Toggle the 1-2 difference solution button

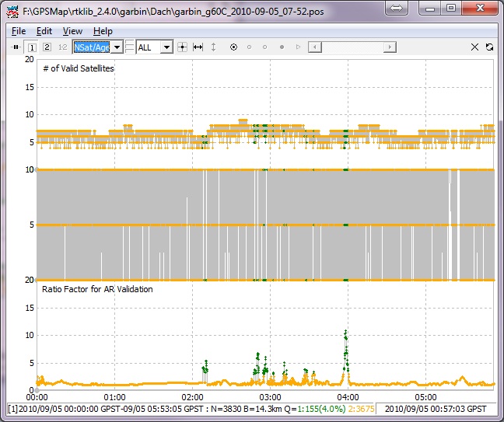pos(62,47)
